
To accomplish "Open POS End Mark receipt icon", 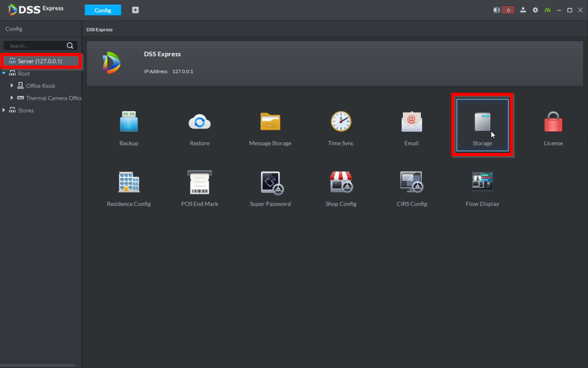I will pyautogui.click(x=199, y=182).
